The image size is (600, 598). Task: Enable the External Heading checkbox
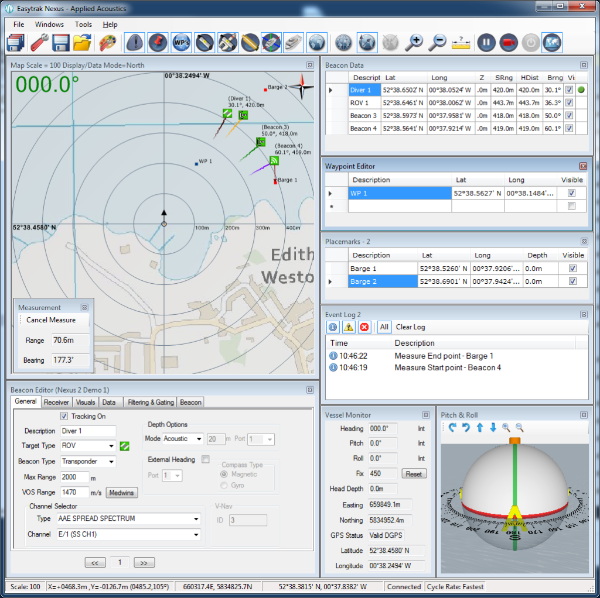pos(205,459)
